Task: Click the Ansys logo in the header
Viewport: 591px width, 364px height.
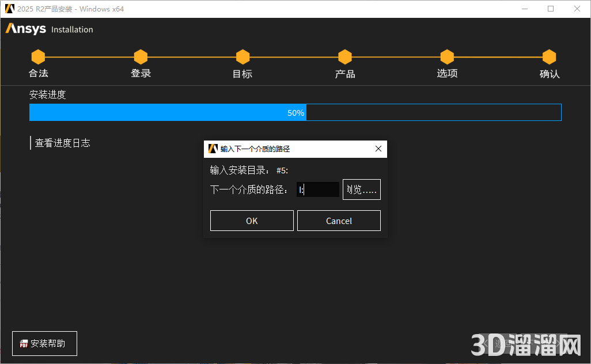Action: click(x=25, y=29)
